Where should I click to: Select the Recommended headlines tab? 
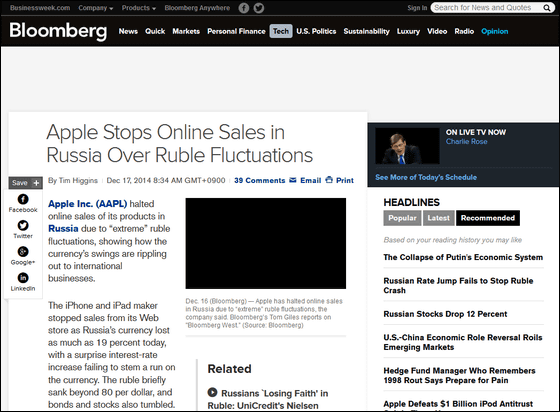pos(488,218)
